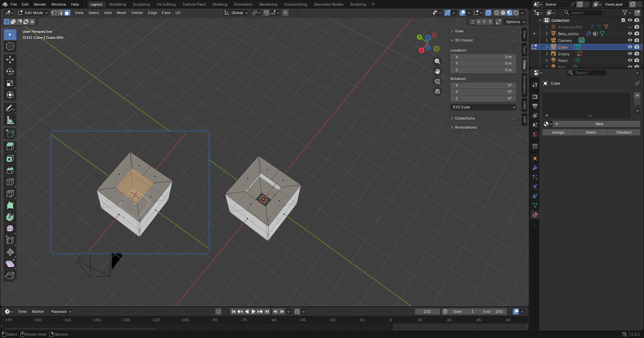The width and height of the screenshot is (644, 338).
Task: Open the World properties tab
Action: (535, 134)
